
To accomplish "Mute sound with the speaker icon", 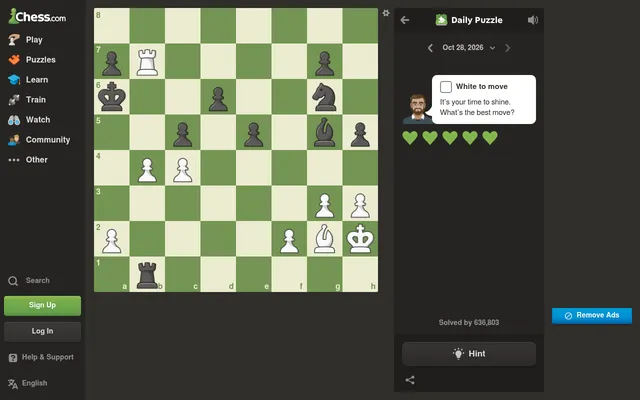I will click(x=533, y=20).
